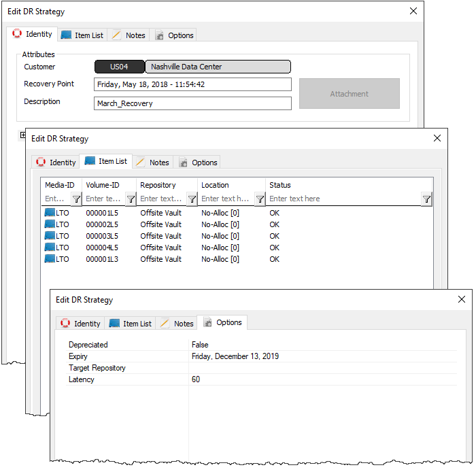Click the Depreciated False value
This screenshot has width=476, height=476.
[x=200, y=345]
